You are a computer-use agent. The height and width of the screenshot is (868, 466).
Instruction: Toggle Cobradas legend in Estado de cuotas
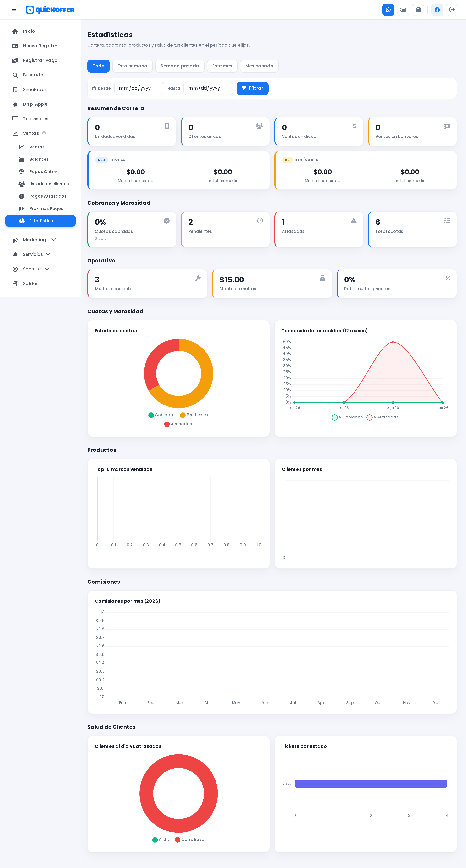tap(162, 415)
